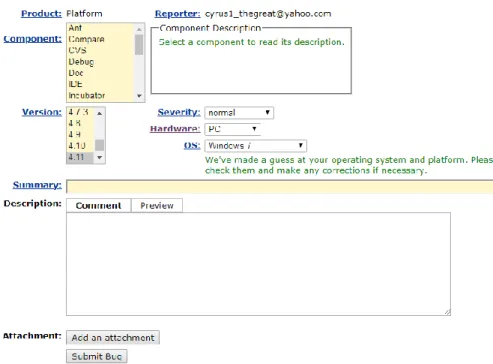Click Component list scroll up arrow

tap(139, 29)
